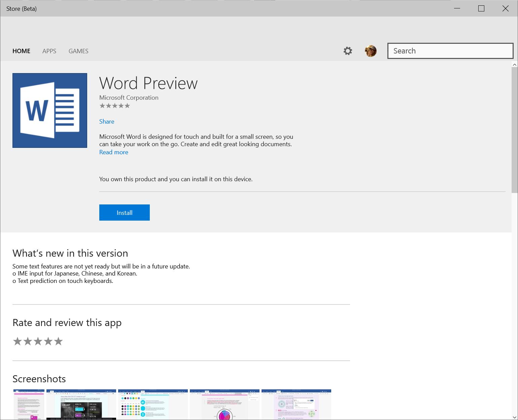
Task: Click the Word Preview title
Action: point(148,83)
